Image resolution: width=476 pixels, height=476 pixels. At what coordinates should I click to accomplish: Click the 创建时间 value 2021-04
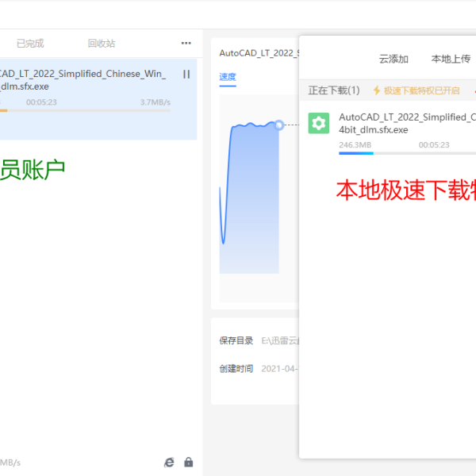click(x=280, y=369)
